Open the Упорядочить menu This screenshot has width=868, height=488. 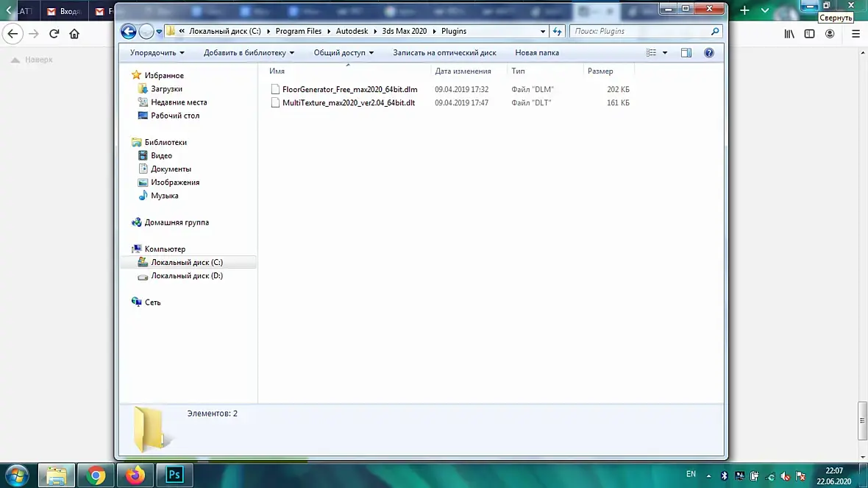pyautogui.click(x=157, y=52)
